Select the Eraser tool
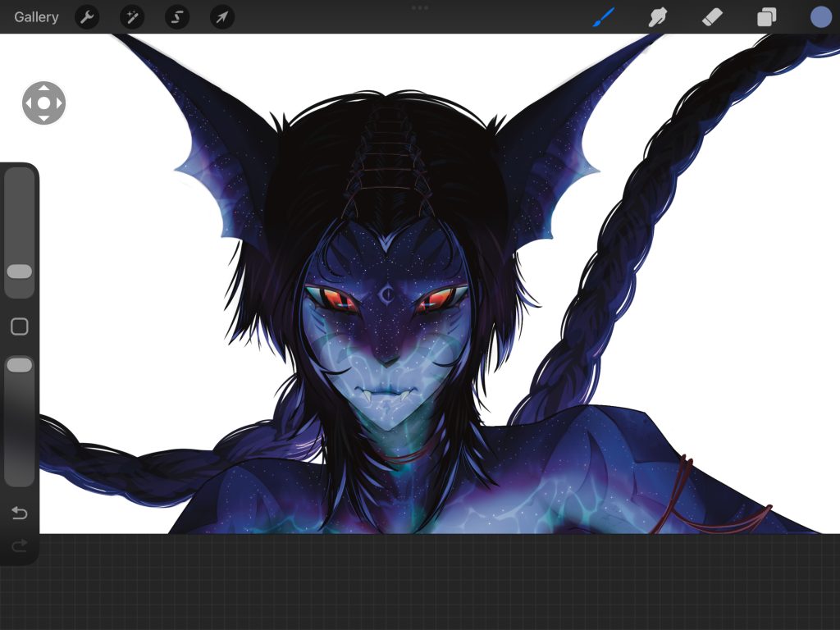Image resolution: width=840 pixels, height=630 pixels. coord(712,17)
